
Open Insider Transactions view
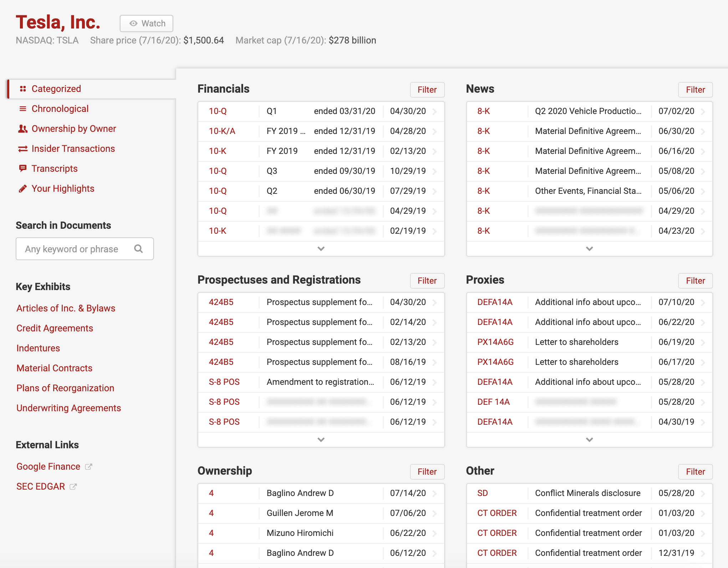(73, 149)
